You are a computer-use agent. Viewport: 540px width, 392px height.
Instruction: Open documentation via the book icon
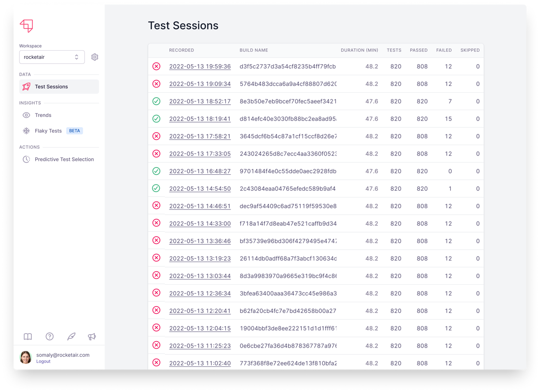pyautogui.click(x=28, y=336)
